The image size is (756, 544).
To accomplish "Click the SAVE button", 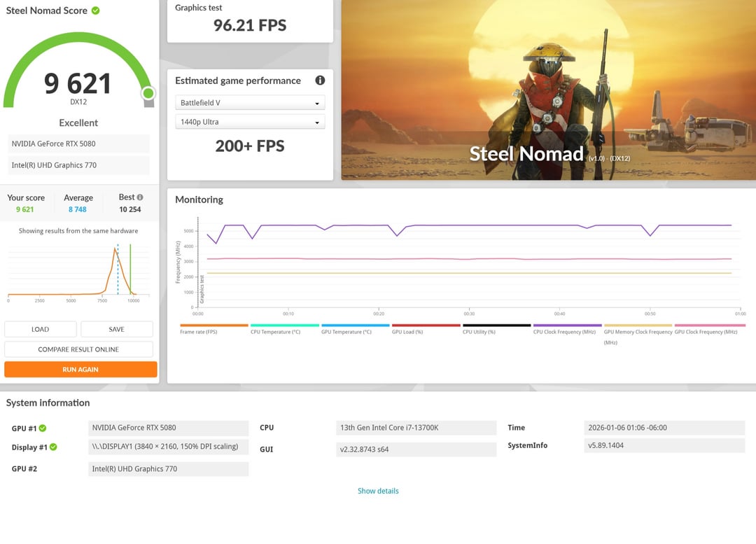I will [x=117, y=329].
